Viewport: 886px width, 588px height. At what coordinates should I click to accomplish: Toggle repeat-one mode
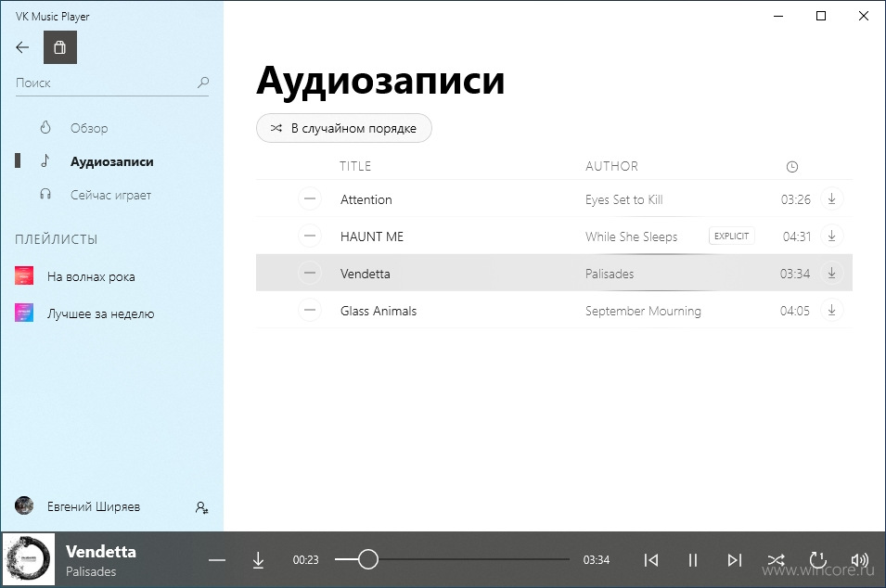coord(817,560)
